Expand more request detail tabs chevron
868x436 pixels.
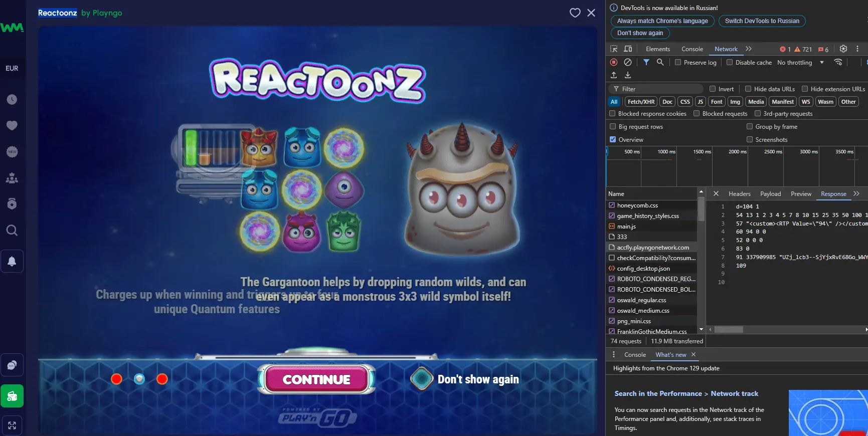click(x=856, y=194)
